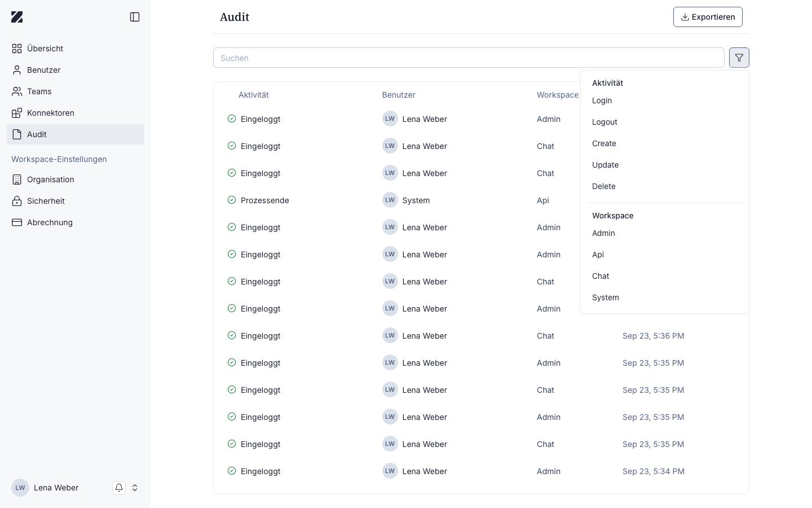Click the Api workspace cell
Screen dimensions: 812x508
pyautogui.click(x=543, y=200)
